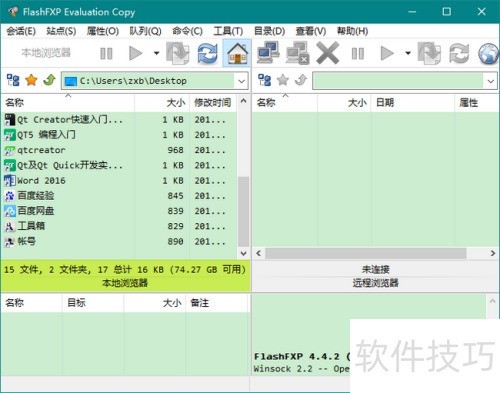Click the remote pane transfer queue icon
The height and width of the screenshot is (393, 500).
(x=430, y=53)
